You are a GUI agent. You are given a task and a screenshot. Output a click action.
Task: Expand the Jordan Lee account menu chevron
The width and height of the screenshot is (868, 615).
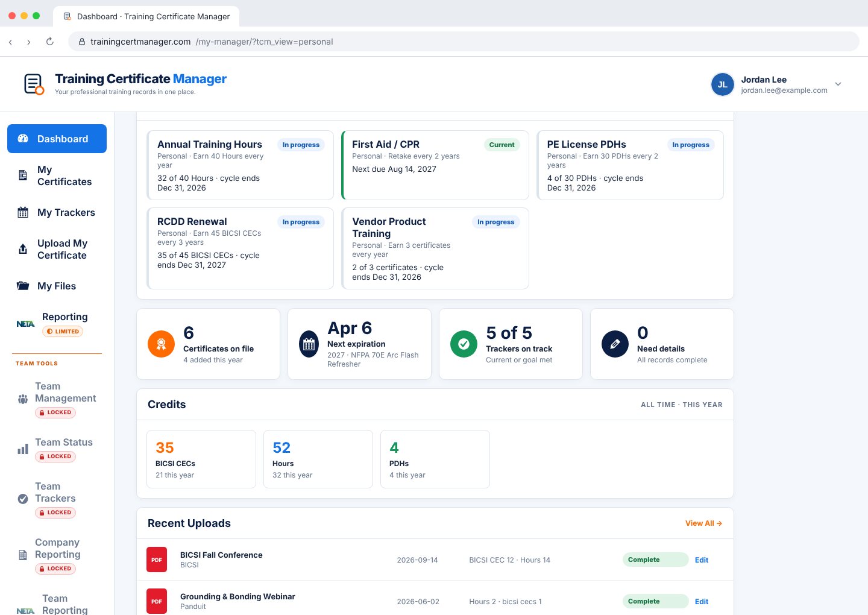pos(838,84)
